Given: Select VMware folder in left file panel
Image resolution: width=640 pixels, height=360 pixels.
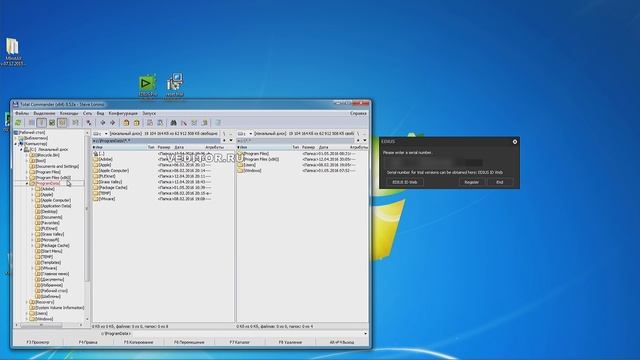Looking at the screenshot, I should [107, 199].
